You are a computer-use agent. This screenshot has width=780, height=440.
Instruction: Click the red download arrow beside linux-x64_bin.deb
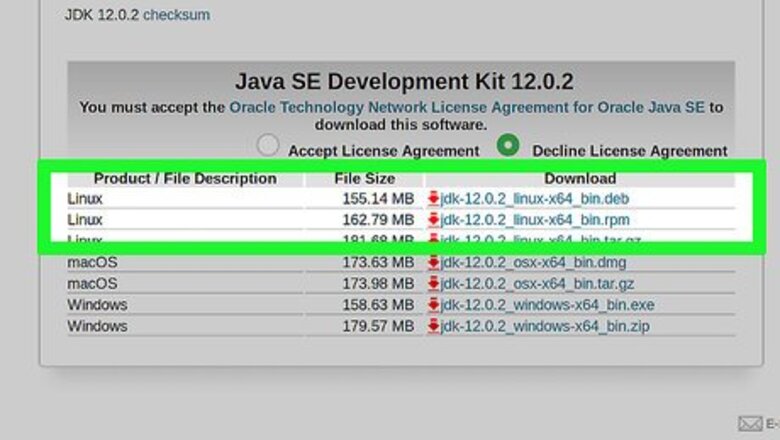coord(433,198)
